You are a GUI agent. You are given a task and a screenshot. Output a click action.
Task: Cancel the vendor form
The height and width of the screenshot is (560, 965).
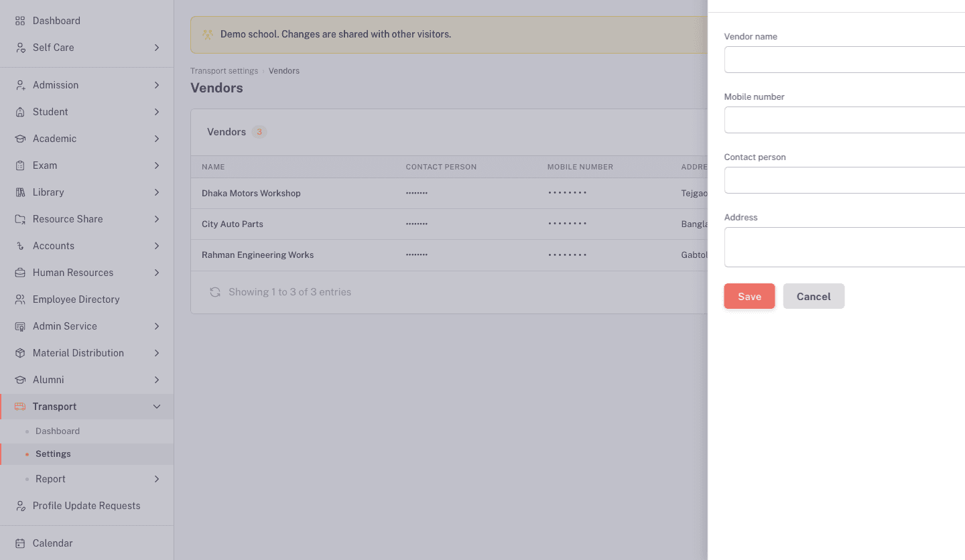pos(814,296)
